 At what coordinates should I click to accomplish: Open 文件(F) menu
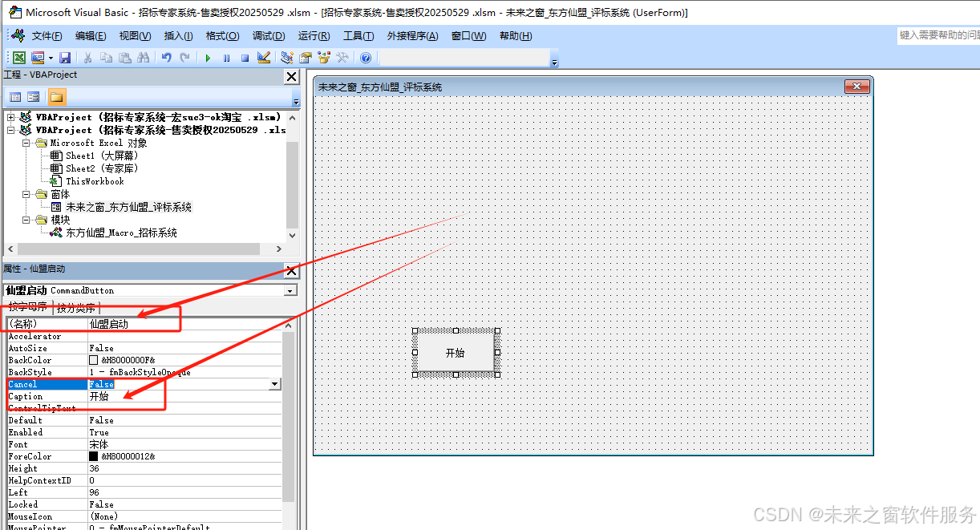(x=47, y=36)
